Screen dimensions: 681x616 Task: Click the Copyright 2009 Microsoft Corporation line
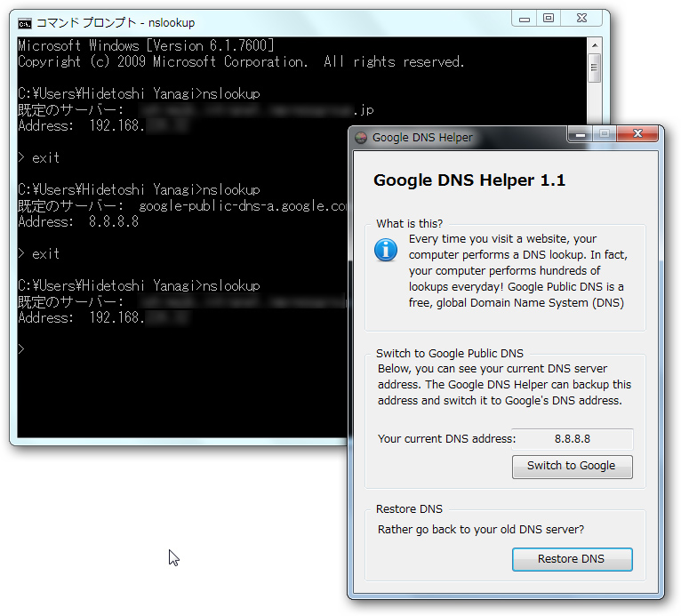tap(241, 62)
